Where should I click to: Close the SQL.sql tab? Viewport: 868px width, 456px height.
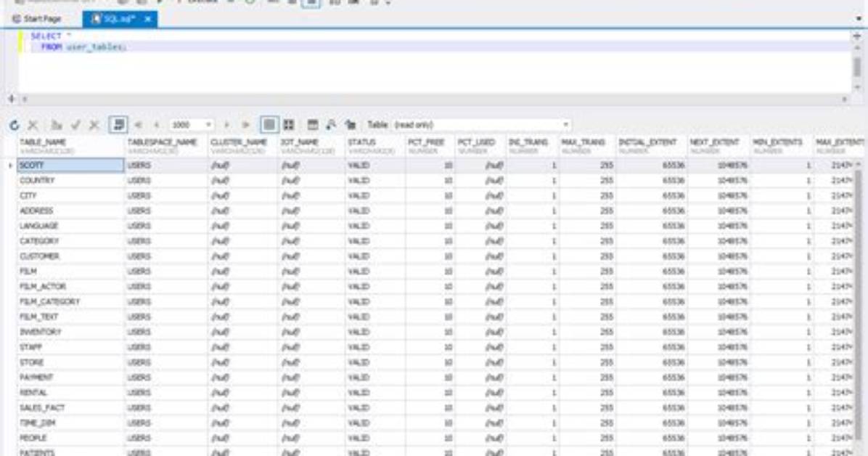148,19
